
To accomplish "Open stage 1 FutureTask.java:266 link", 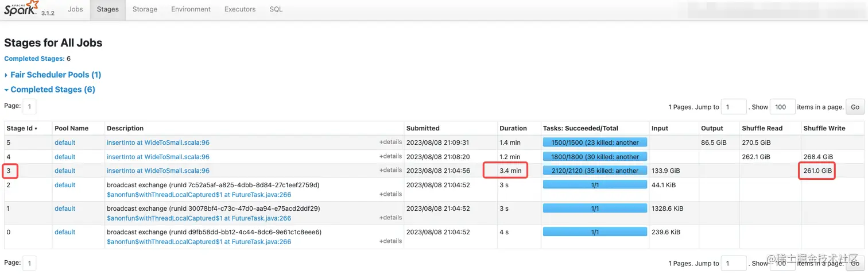I will (x=199, y=218).
